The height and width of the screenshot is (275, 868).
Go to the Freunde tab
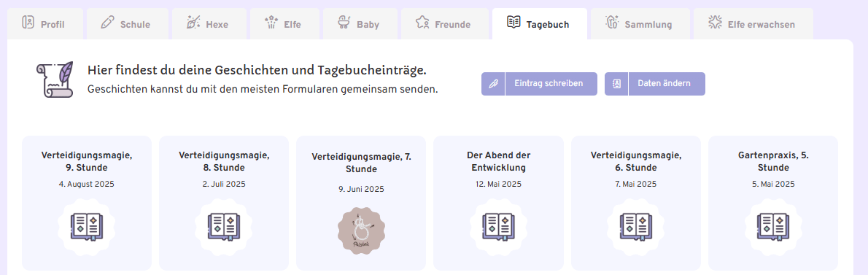[444, 24]
